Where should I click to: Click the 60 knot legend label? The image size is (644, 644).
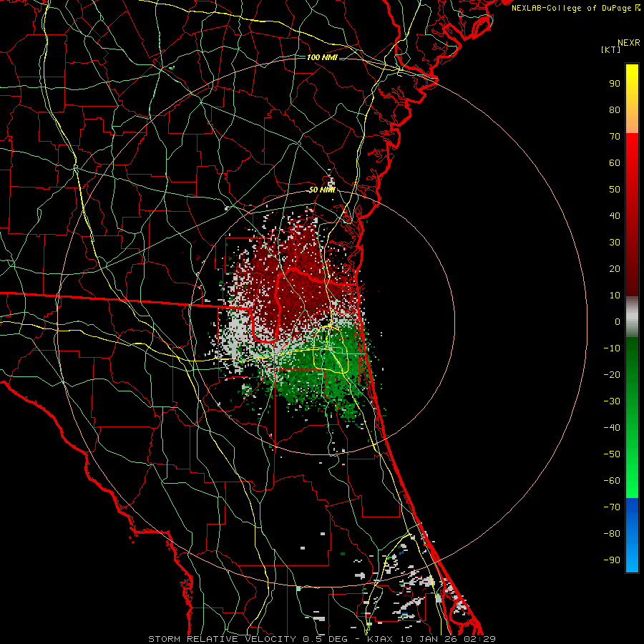(x=615, y=163)
